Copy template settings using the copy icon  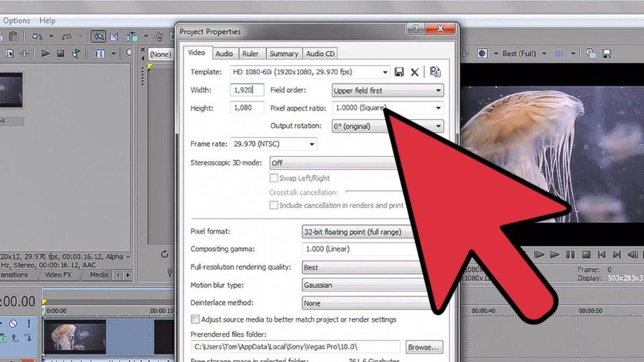436,71
